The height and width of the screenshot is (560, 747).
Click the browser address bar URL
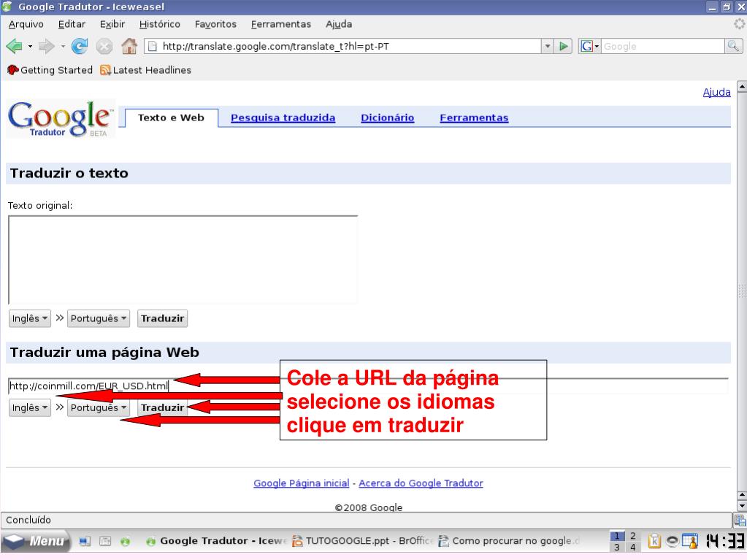tap(343, 46)
